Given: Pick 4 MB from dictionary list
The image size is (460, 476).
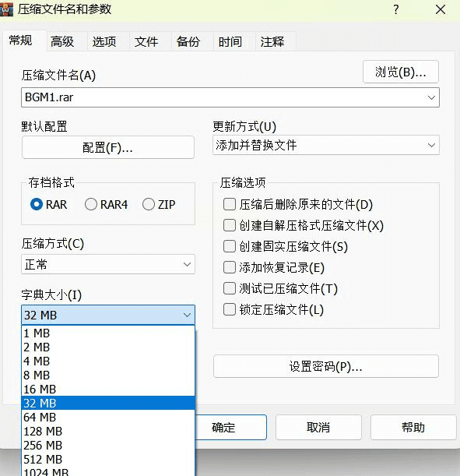Looking at the screenshot, I should pyautogui.click(x=108, y=361).
